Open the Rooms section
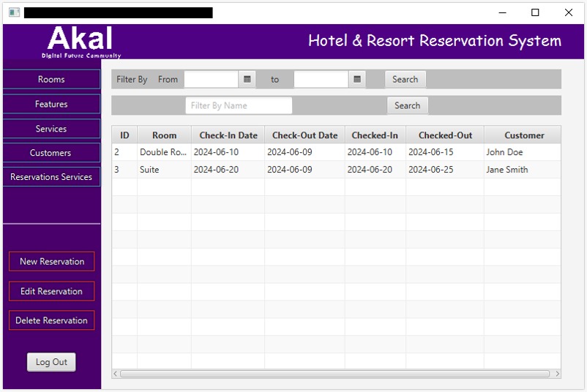This screenshot has width=587, height=392. [x=51, y=79]
